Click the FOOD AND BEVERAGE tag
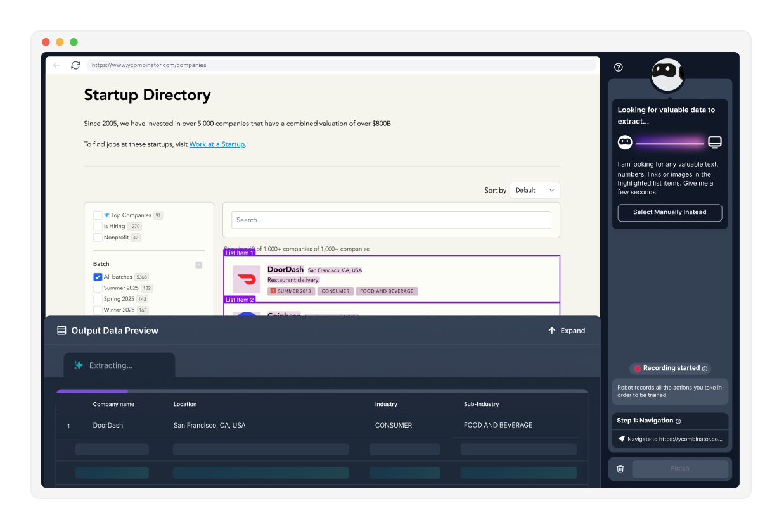The width and height of the screenshot is (784, 532). tap(387, 291)
